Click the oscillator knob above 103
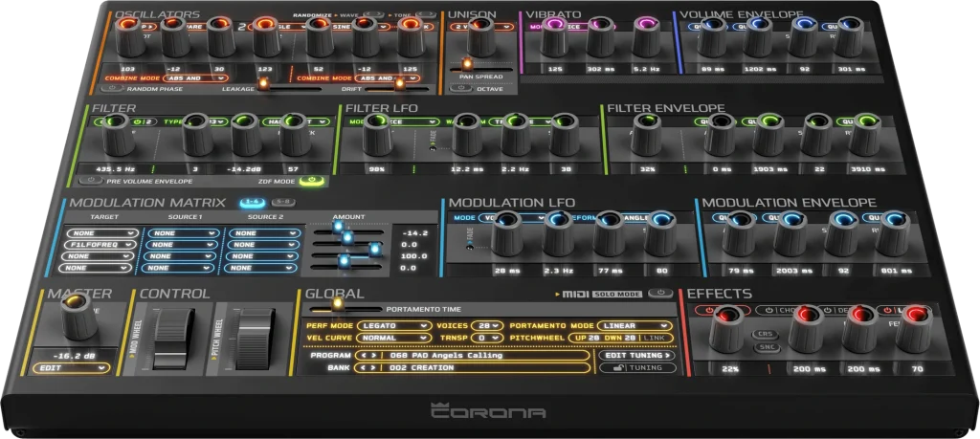The width and height of the screenshot is (980, 439). (x=130, y=35)
